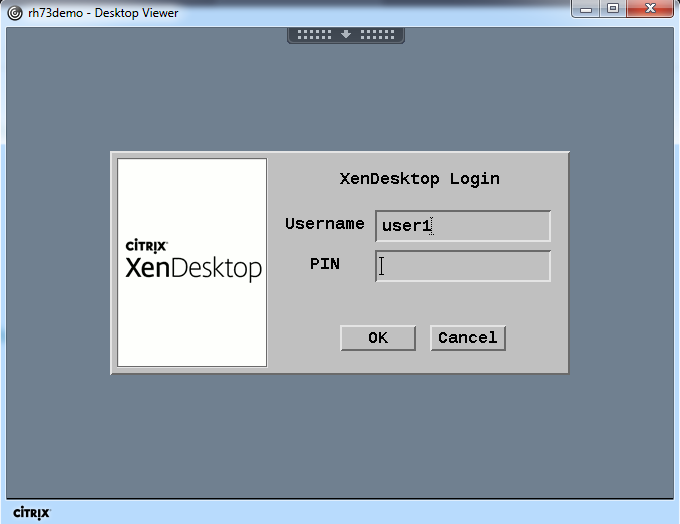The image size is (680, 524).
Task: Click the 'Username' label
Action: 324,224
